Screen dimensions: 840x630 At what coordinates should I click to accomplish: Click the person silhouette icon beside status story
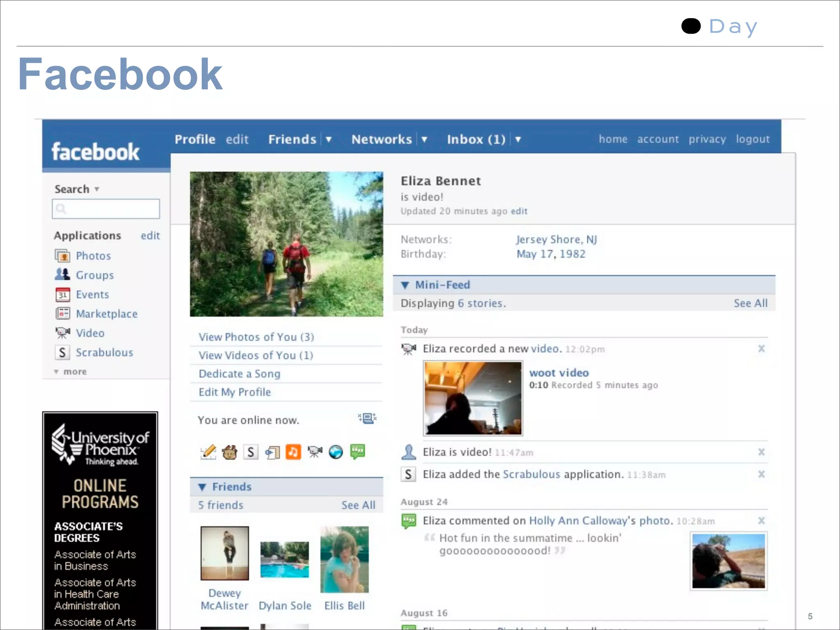[x=409, y=452]
